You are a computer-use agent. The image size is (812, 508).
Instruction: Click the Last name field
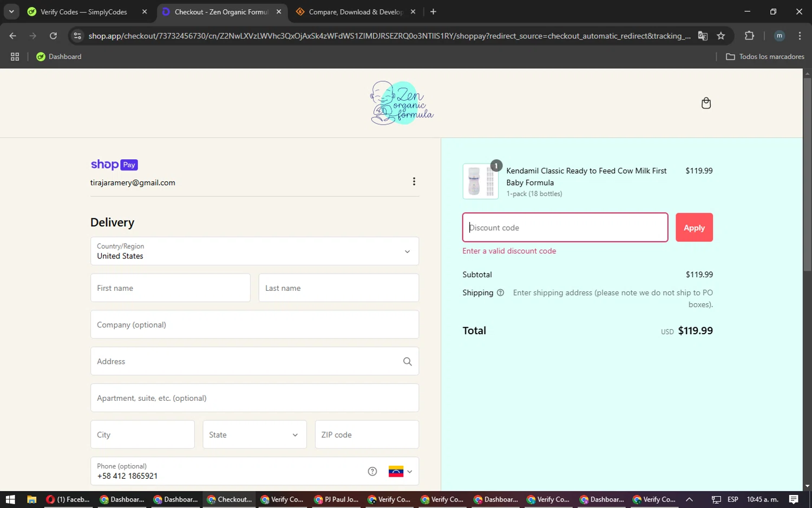pyautogui.click(x=339, y=288)
